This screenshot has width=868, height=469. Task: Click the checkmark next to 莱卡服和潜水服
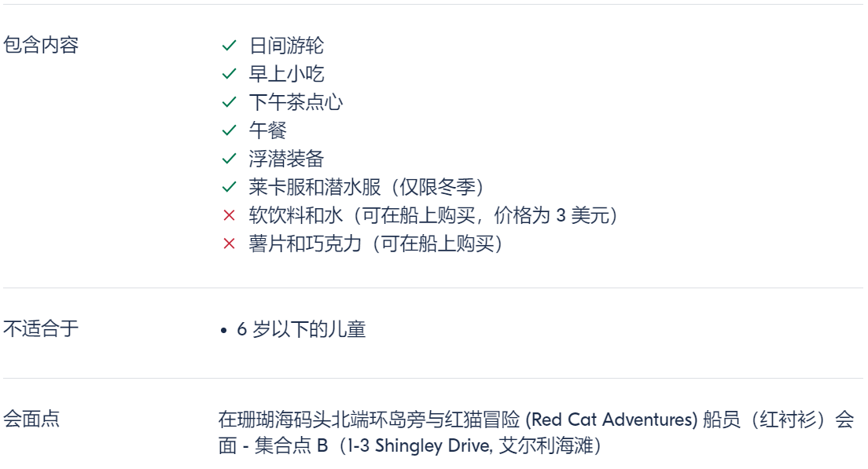point(229,188)
